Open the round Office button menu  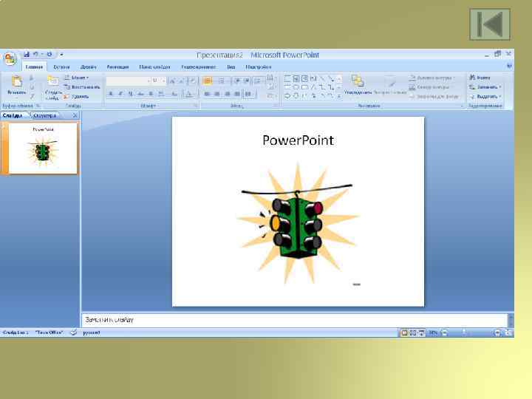10,59
